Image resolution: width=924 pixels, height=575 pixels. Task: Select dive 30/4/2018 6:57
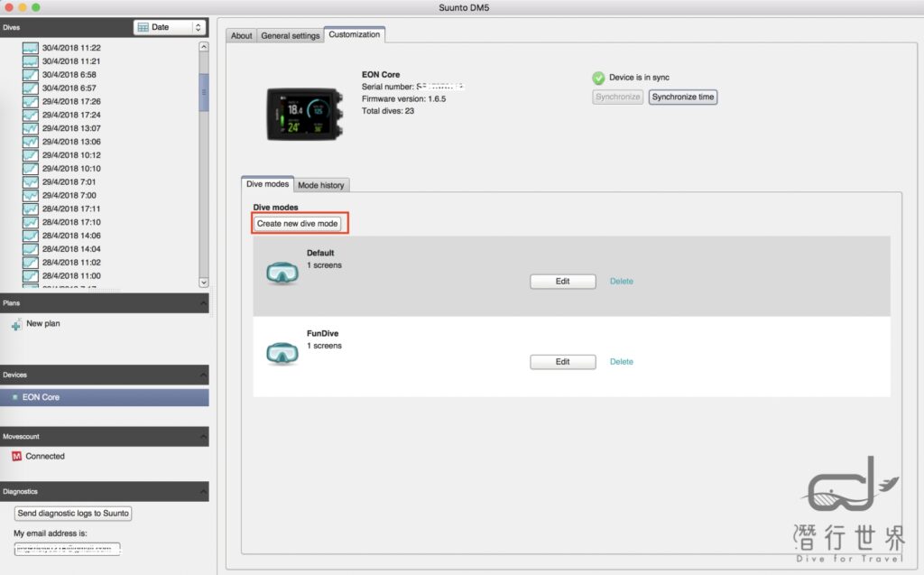tap(69, 88)
